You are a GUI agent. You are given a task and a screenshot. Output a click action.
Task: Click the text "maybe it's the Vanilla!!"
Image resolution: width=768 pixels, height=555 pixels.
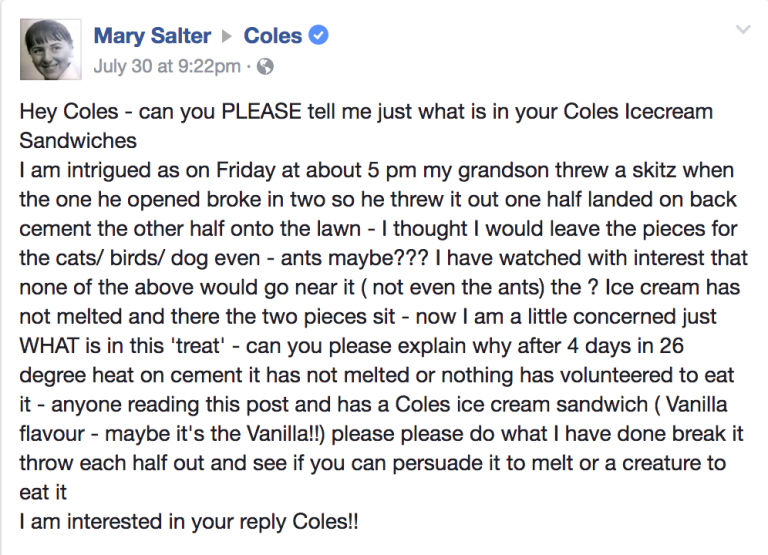point(215,434)
